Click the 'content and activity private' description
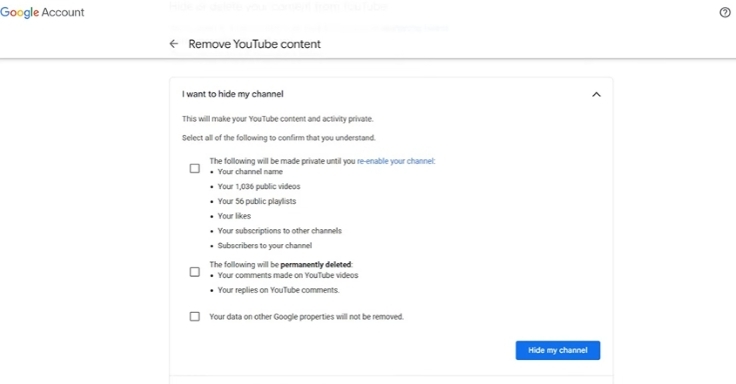The width and height of the screenshot is (736, 384). coord(278,119)
